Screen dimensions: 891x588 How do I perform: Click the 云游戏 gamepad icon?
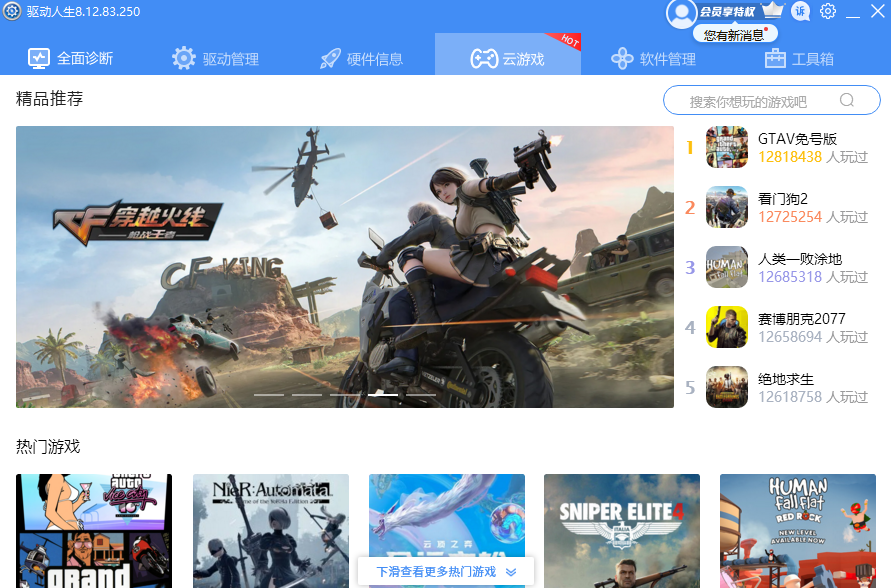click(484, 59)
